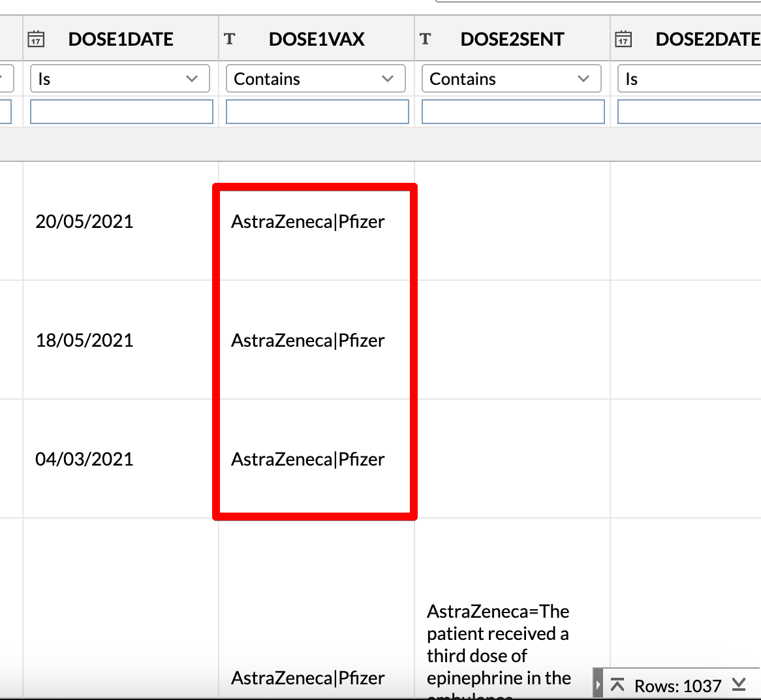Focus the DOSE2SENT filter text field
Image resolution: width=761 pixels, height=700 pixels.
point(513,112)
